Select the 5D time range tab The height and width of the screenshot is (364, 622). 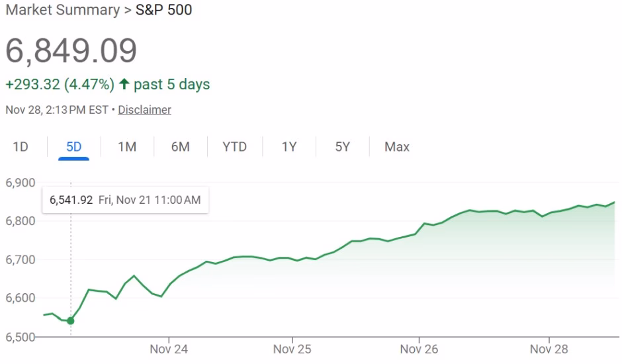pos(73,147)
